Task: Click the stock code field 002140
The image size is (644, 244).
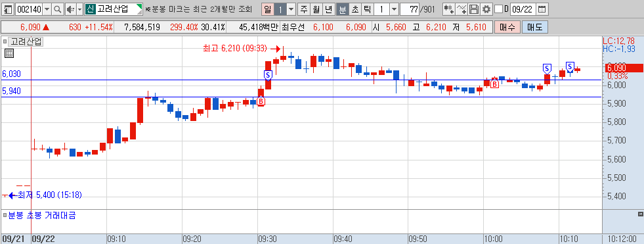Action: click(x=29, y=9)
